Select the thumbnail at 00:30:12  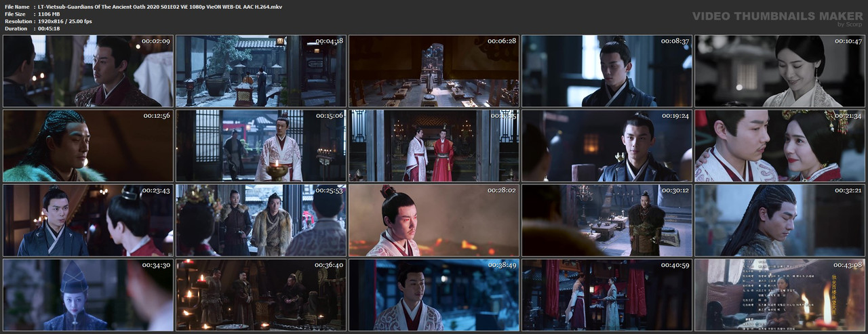pos(607,220)
